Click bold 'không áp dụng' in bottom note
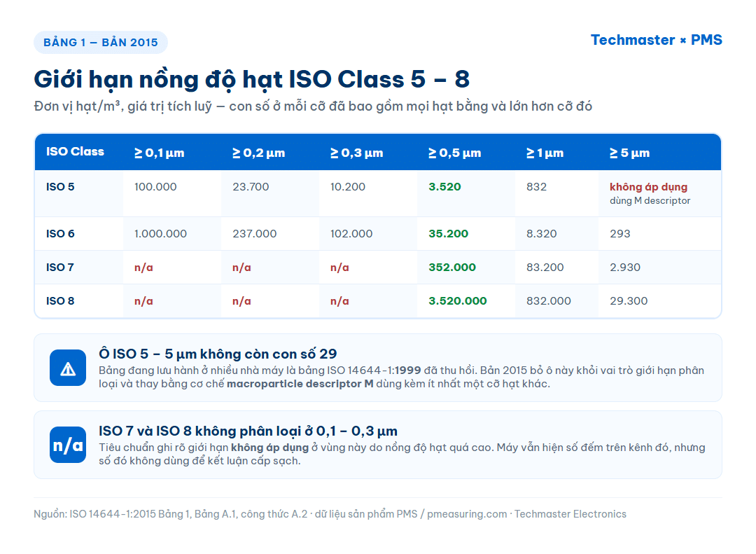 point(269,448)
